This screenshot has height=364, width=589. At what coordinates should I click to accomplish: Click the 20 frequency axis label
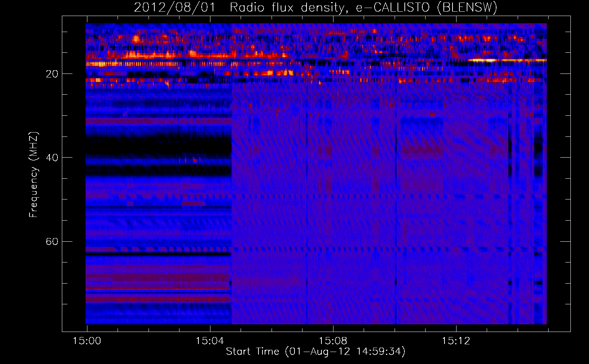52,74
